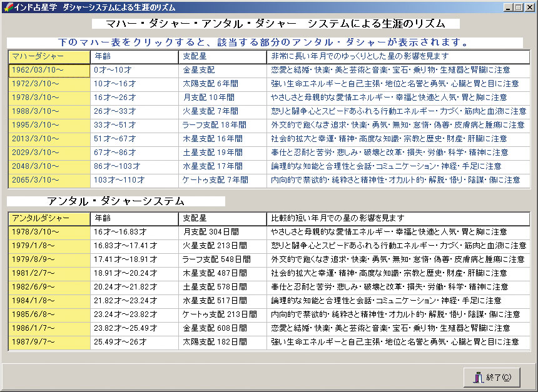Click the 土星支配 578日間 cell
The image size is (538, 392).
click(223, 288)
